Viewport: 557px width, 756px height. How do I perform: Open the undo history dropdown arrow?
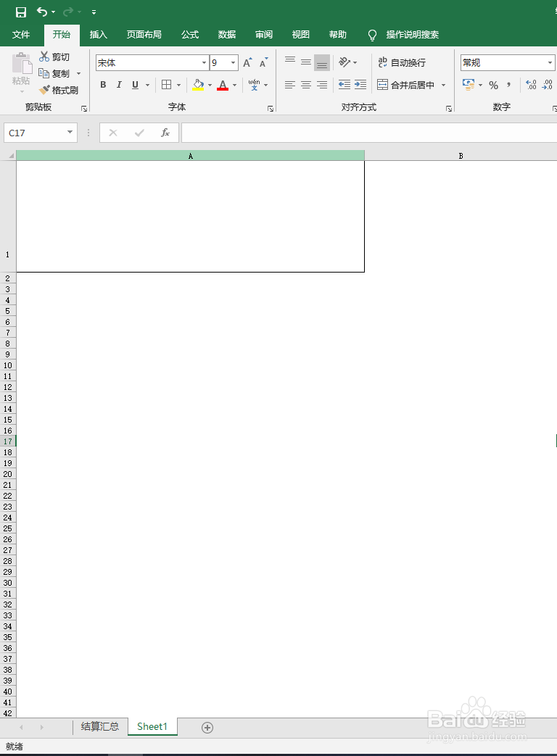53,12
